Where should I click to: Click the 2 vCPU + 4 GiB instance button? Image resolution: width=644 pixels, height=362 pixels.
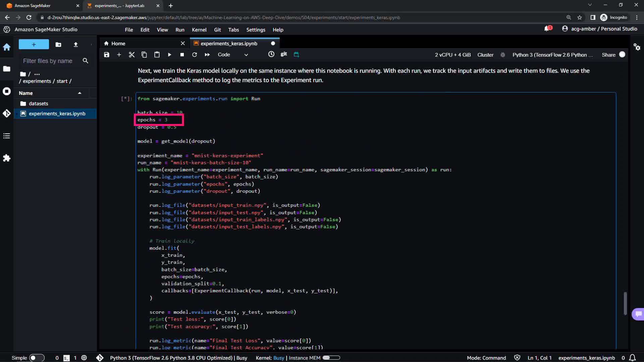[x=452, y=55]
